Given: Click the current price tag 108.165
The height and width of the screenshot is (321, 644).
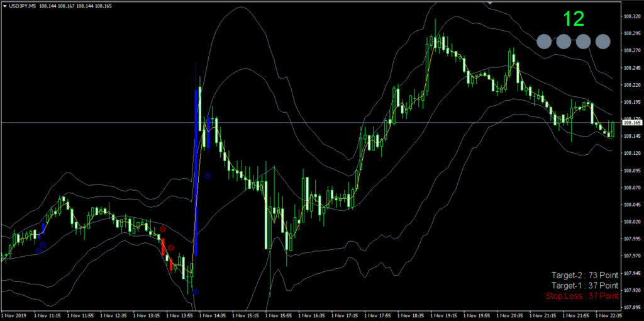Looking at the screenshot, I should click(631, 123).
